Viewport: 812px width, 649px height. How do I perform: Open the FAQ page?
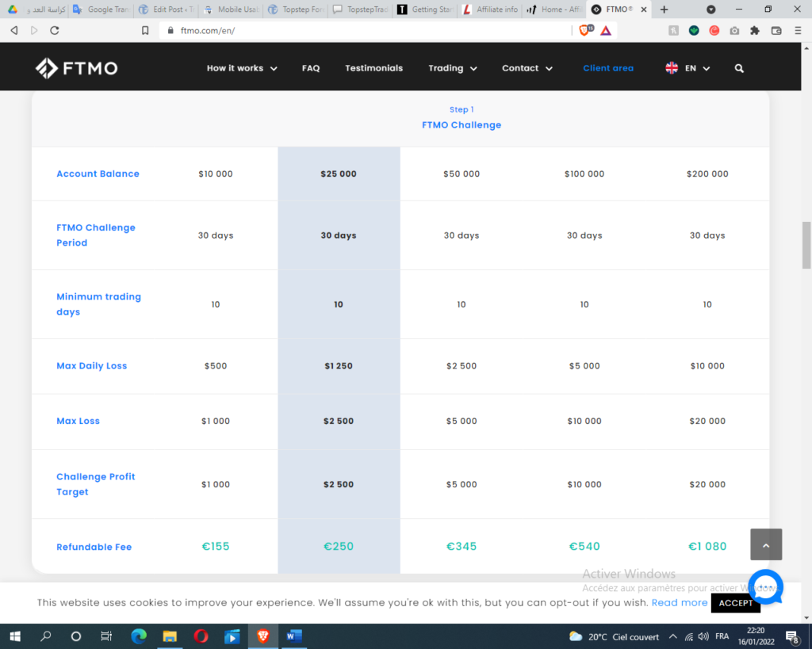(x=311, y=68)
